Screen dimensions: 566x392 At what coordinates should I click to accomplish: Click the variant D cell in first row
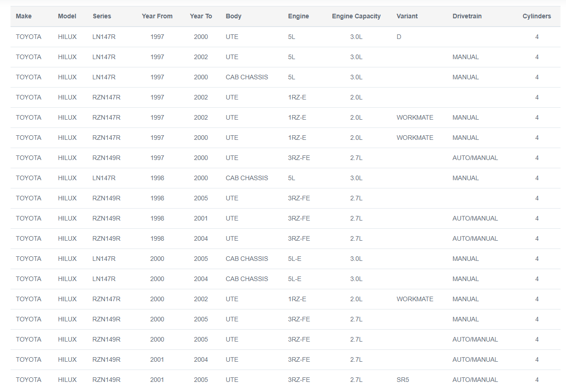point(399,37)
